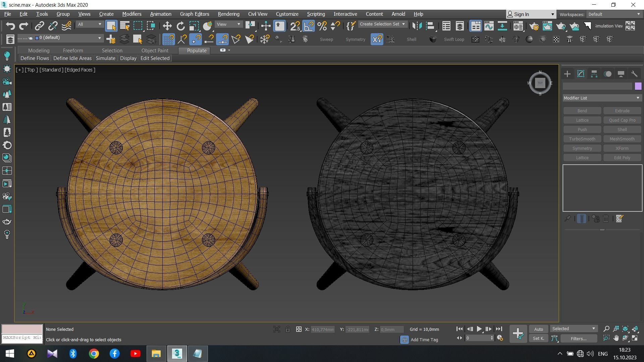Screen dimensions: 644x362
Task: Open the Arnold menu
Action: (398, 14)
